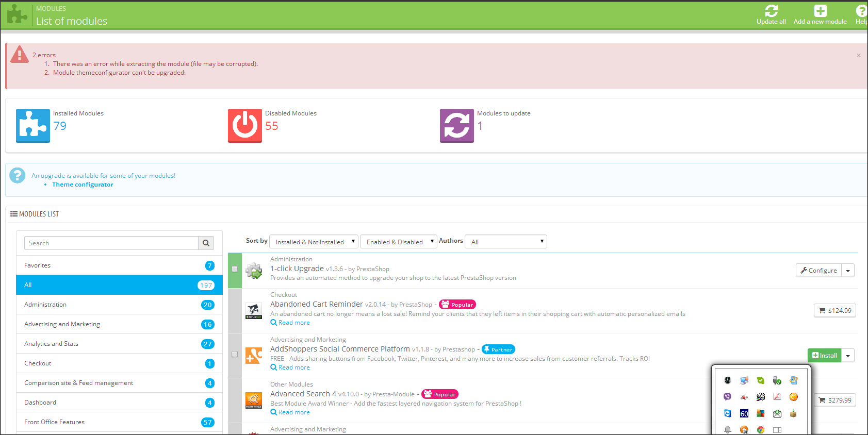Click the Add a new module plus icon
Image resolution: width=868 pixels, height=435 pixels.
coord(820,11)
